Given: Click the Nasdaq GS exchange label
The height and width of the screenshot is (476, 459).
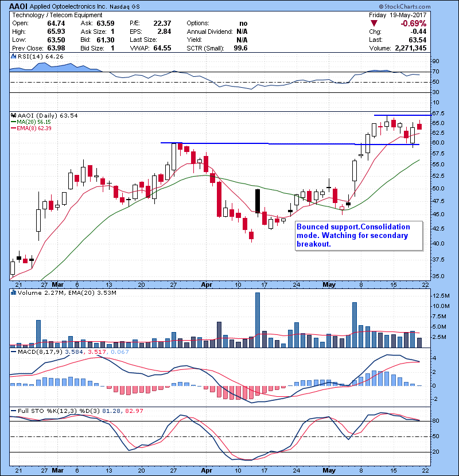Looking at the screenshot, I should (125, 7).
